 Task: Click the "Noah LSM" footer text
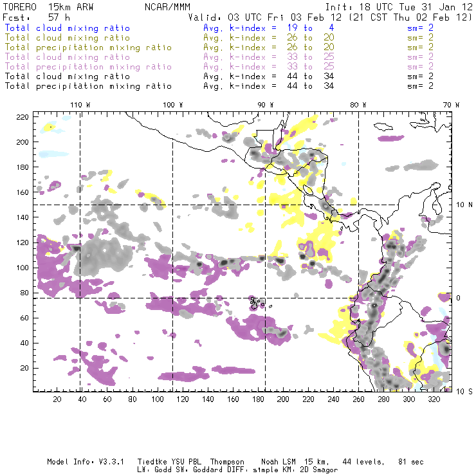pos(279,462)
